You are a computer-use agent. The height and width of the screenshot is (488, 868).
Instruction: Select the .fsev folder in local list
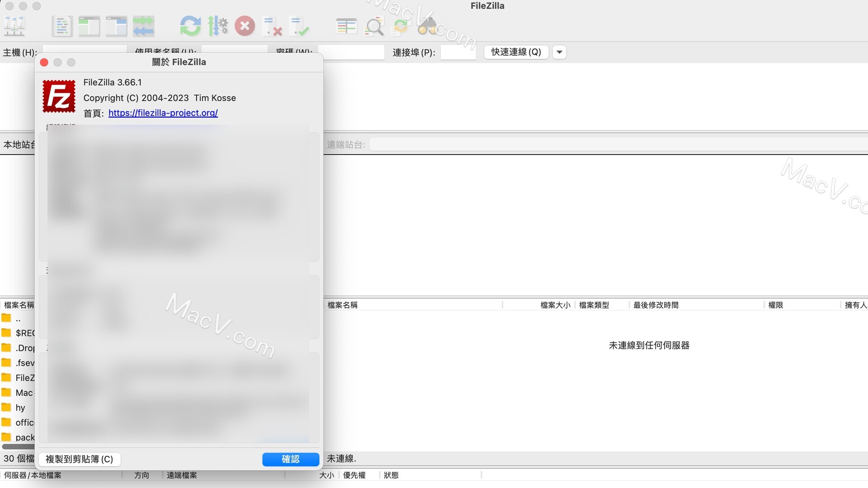[18, 363]
